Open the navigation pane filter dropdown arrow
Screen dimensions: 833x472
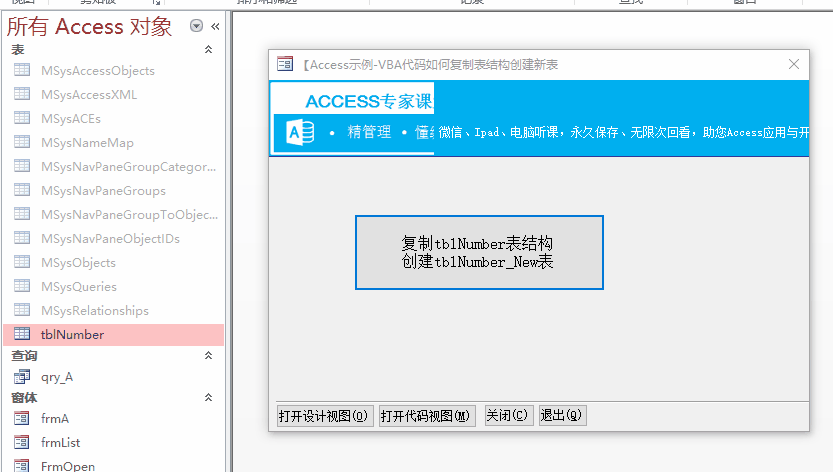[197, 26]
